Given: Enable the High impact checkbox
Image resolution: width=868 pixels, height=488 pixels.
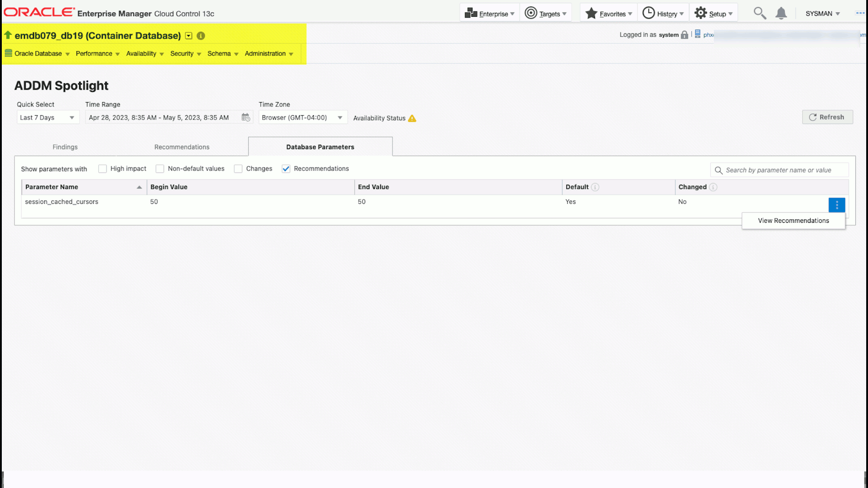Looking at the screenshot, I should point(103,169).
